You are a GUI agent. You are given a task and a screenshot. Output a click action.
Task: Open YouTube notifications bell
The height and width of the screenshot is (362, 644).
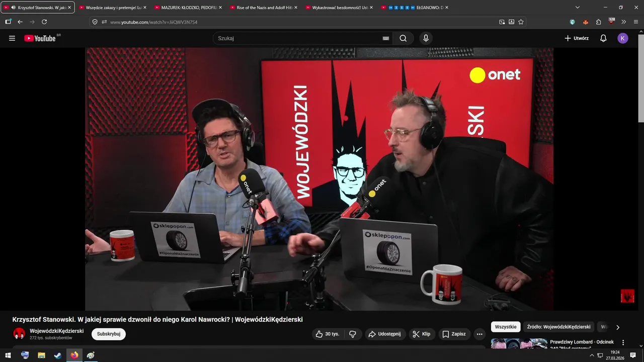[x=603, y=38]
